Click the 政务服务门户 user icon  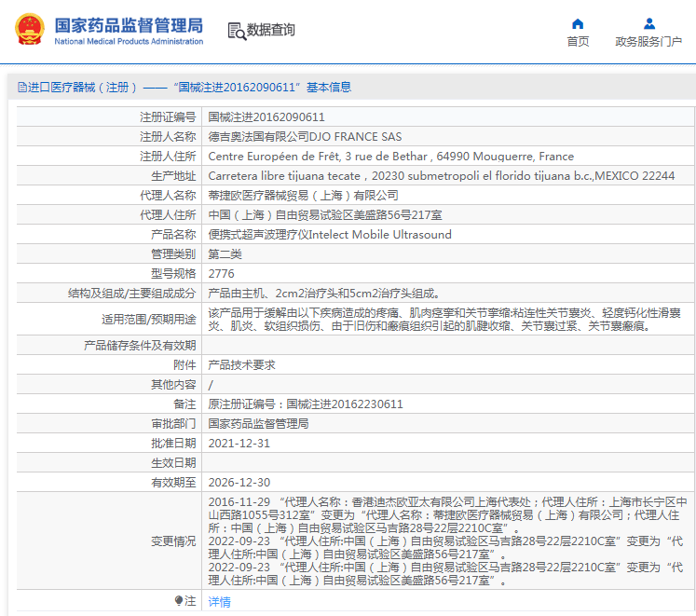[x=649, y=23]
